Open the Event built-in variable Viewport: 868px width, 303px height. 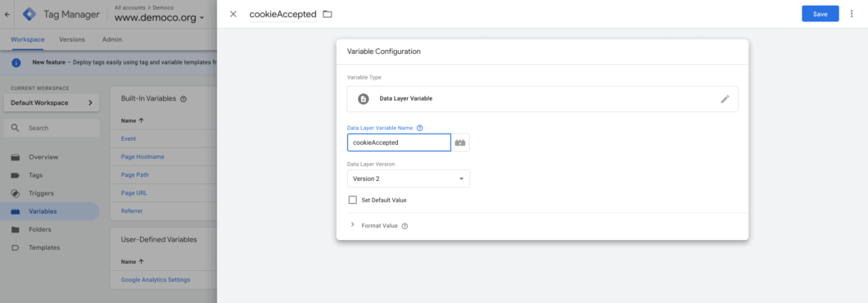click(129, 138)
